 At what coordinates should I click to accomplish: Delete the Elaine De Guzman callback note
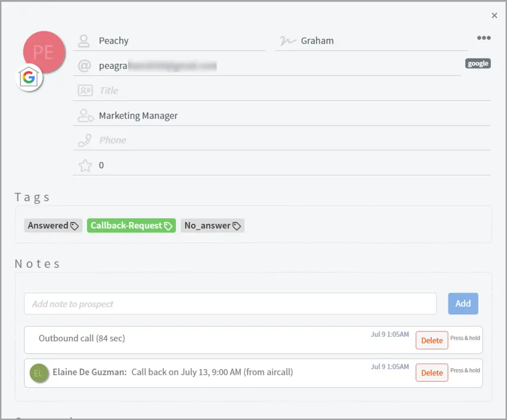(x=431, y=373)
